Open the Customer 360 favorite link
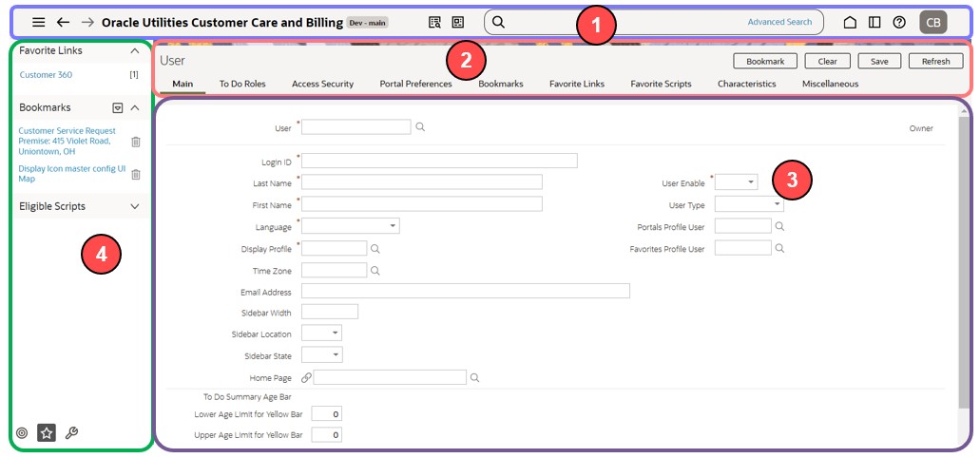This screenshot has height=458, width=980. [x=46, y=75]
